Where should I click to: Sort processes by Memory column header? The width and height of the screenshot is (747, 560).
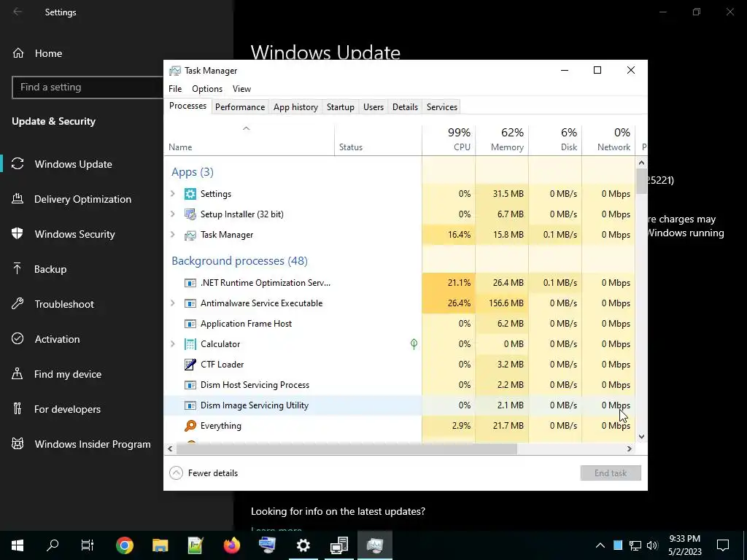point(502,139)
